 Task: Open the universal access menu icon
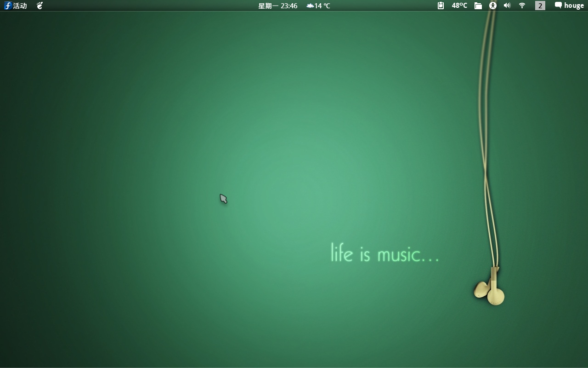493,6
